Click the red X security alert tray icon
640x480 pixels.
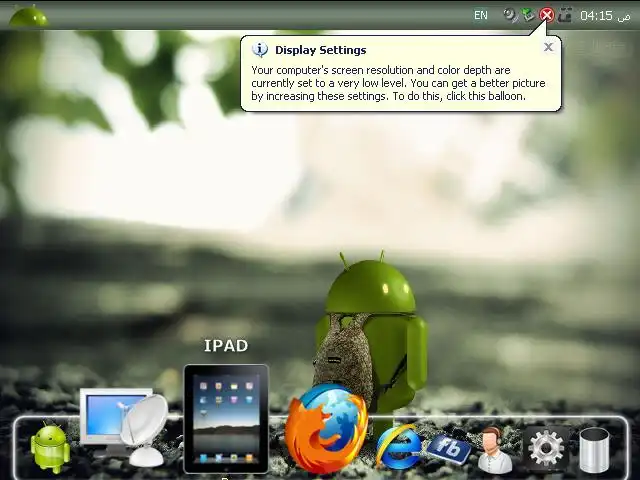547,16
